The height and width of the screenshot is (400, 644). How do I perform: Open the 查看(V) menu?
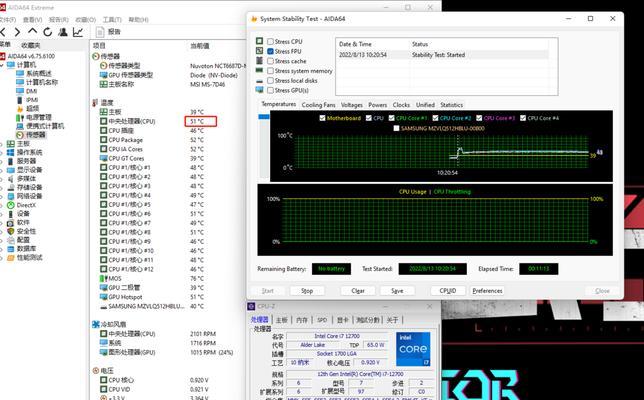32,20
